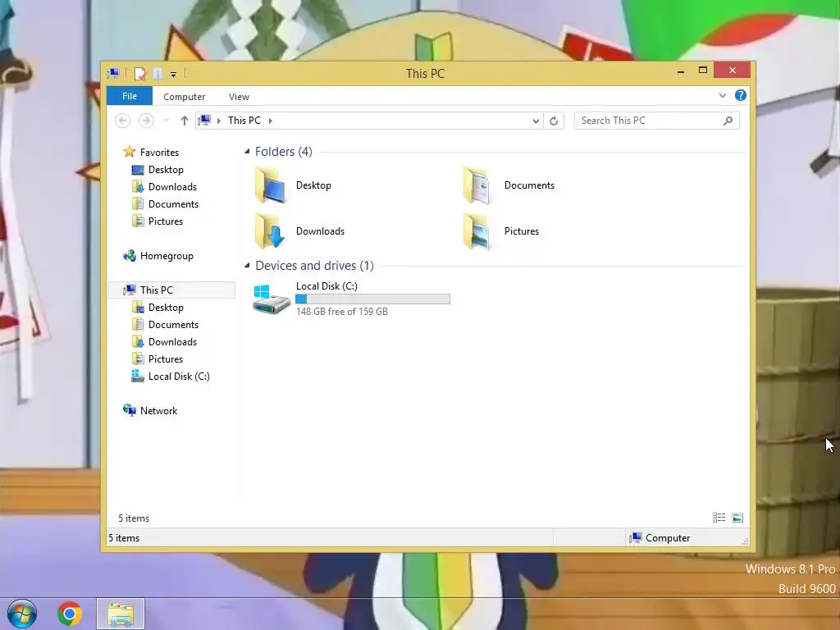Switch to Details view icon
840x630 pixels.
719,518
